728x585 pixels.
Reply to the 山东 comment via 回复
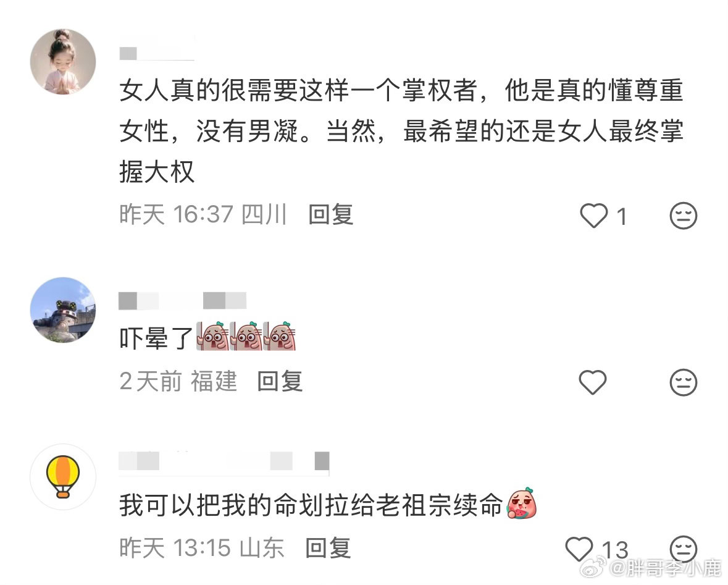328,548
